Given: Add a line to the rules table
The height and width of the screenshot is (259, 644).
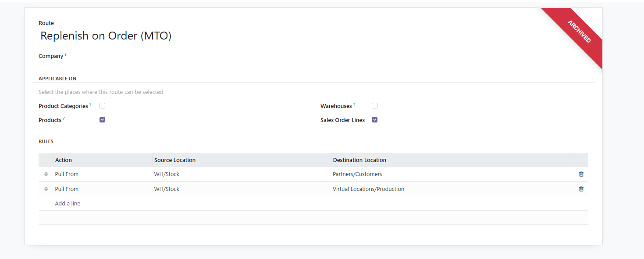Looking at the screenshot, I should pyautogui.click(x=68, y=204).
